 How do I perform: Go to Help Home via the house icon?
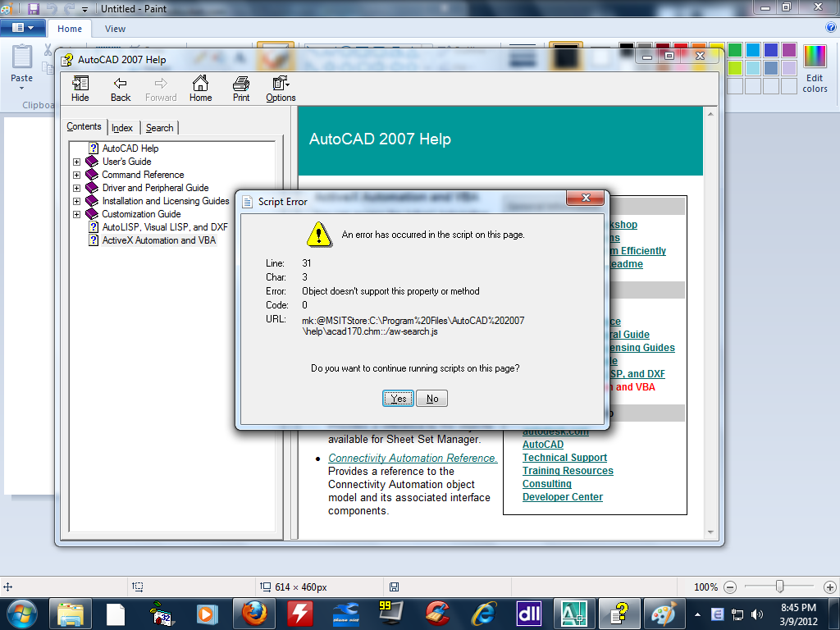tap(200, 89)
